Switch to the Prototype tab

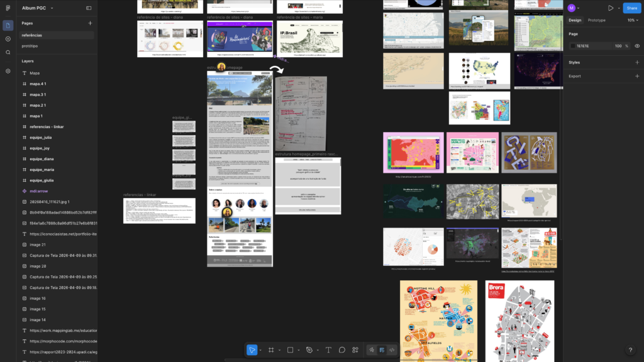596,20
